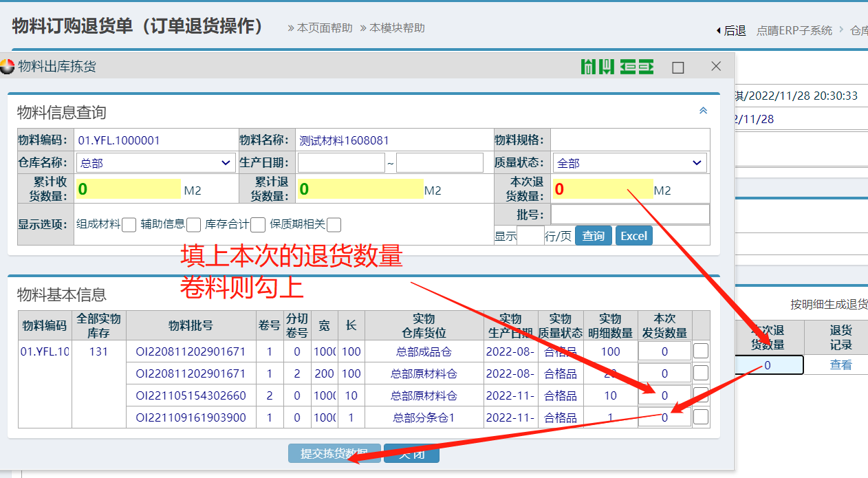Collapse the 物料信息查询 panel with chevron icon
The image size is (868, 478).
pyautogui.click(x=703, y=110)
